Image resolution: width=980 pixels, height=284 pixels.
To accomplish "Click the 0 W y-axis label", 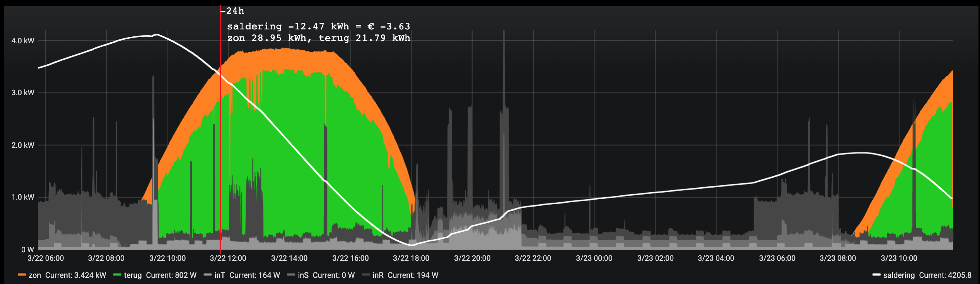I will coord(27,250).
